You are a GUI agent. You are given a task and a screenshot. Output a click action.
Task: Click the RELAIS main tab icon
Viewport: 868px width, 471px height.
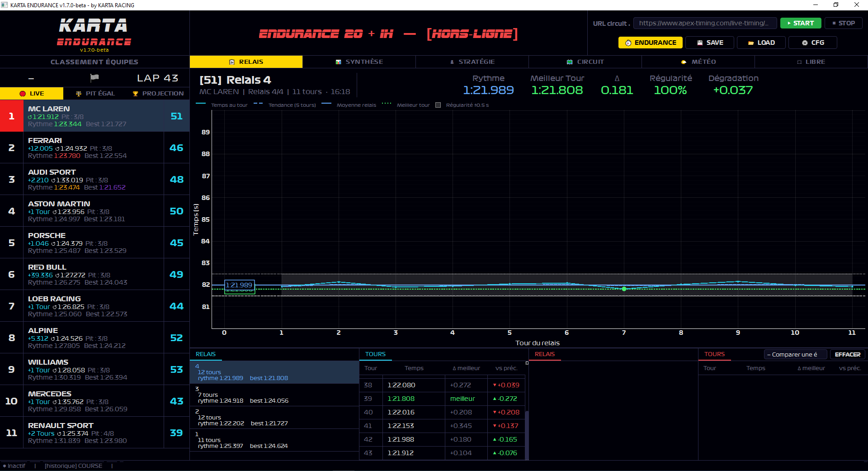[x=232, y=62]
